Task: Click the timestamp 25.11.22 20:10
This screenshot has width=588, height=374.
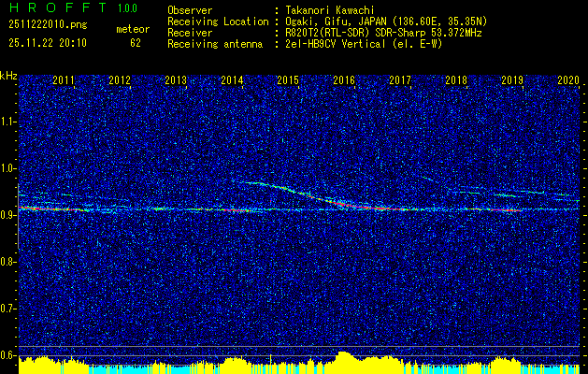Action: [48, 43]
